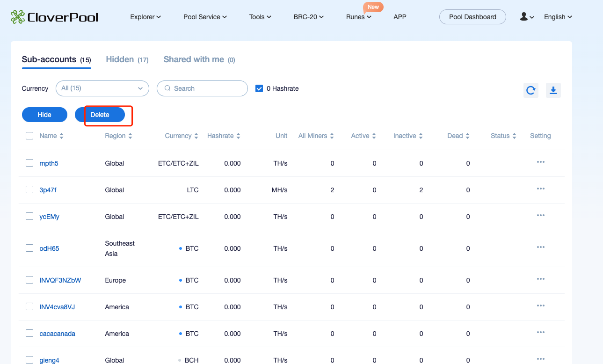Click the Unit column header
Screen dimensions: 603x364
[282, 136]
